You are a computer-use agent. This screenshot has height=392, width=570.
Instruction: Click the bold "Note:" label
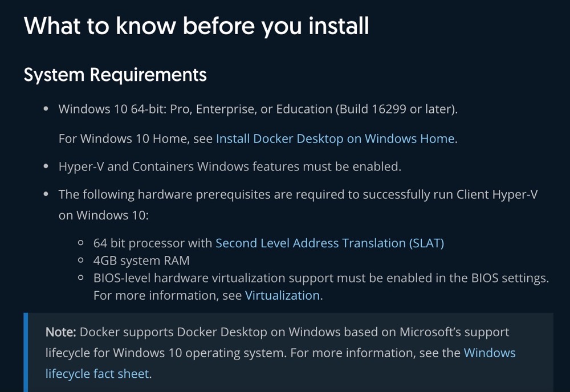[60, 332]
